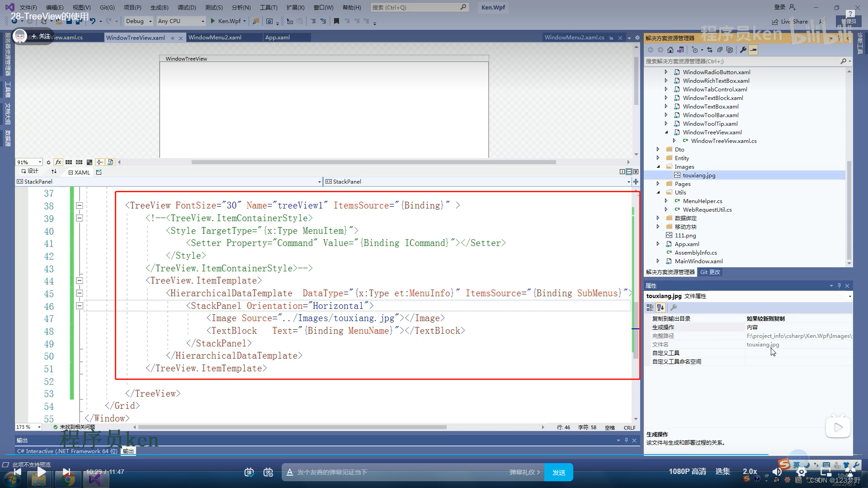The width and height of the screenshot is (868, 488).
Task: Click the pending changes filter clock icon
Action: tap(695, 50)
